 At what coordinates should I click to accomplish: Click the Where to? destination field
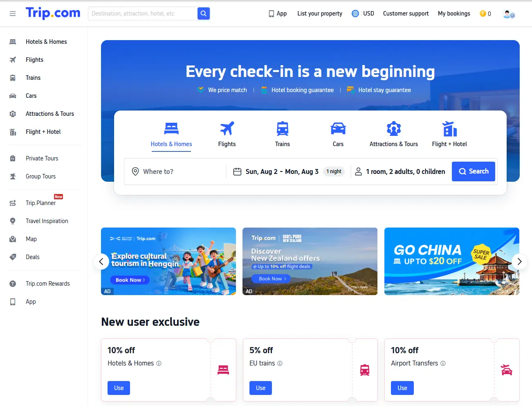(x=175, y=171)
